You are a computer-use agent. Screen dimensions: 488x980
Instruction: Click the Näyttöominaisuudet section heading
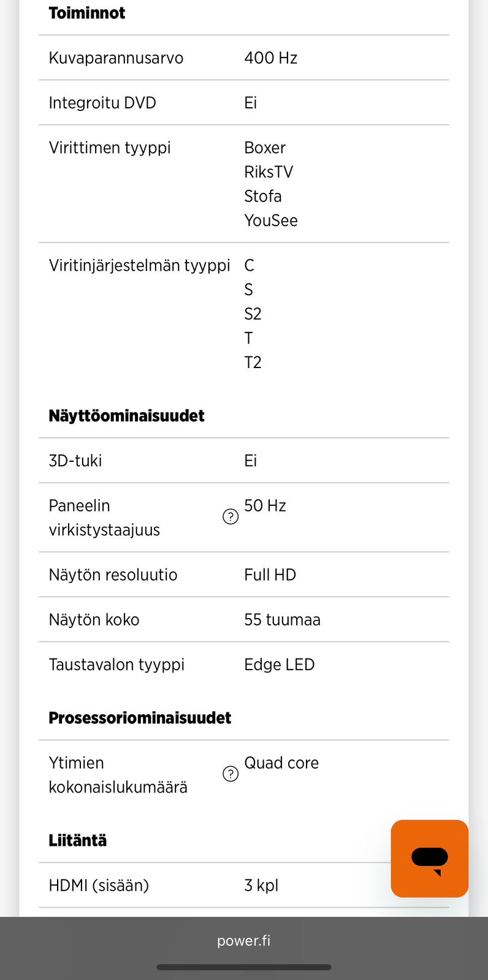tap(126, 416)
